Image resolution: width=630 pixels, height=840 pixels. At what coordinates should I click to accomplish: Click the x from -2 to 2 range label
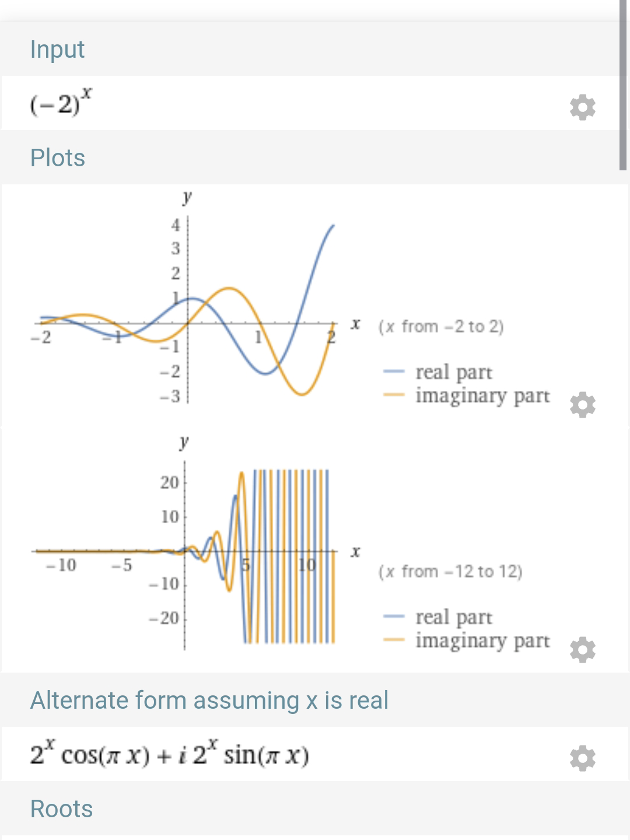(x=440, y=326)
